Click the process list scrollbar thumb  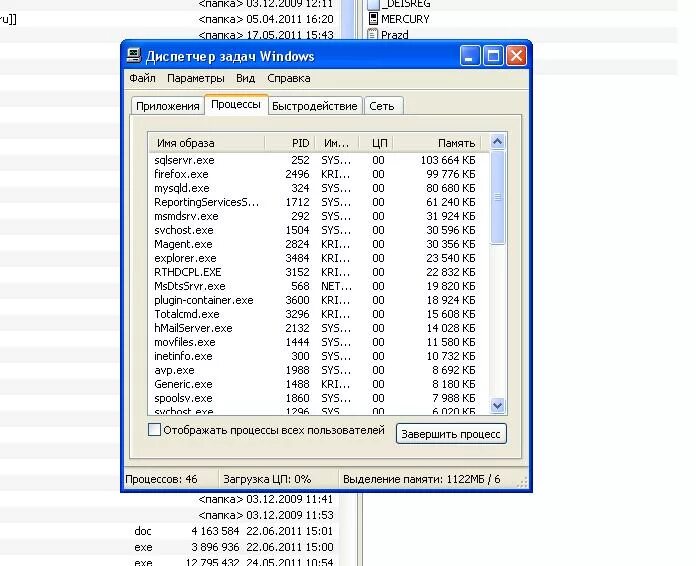[x=497, y=197]
